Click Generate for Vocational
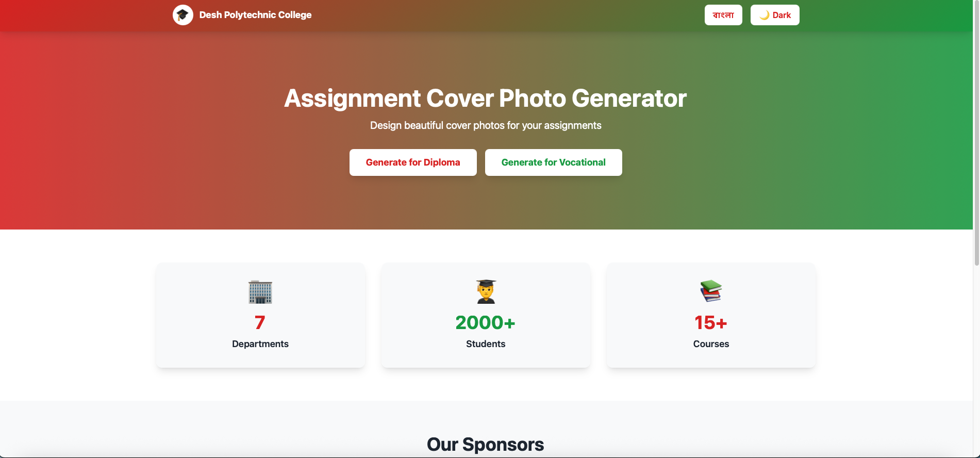 553,162
